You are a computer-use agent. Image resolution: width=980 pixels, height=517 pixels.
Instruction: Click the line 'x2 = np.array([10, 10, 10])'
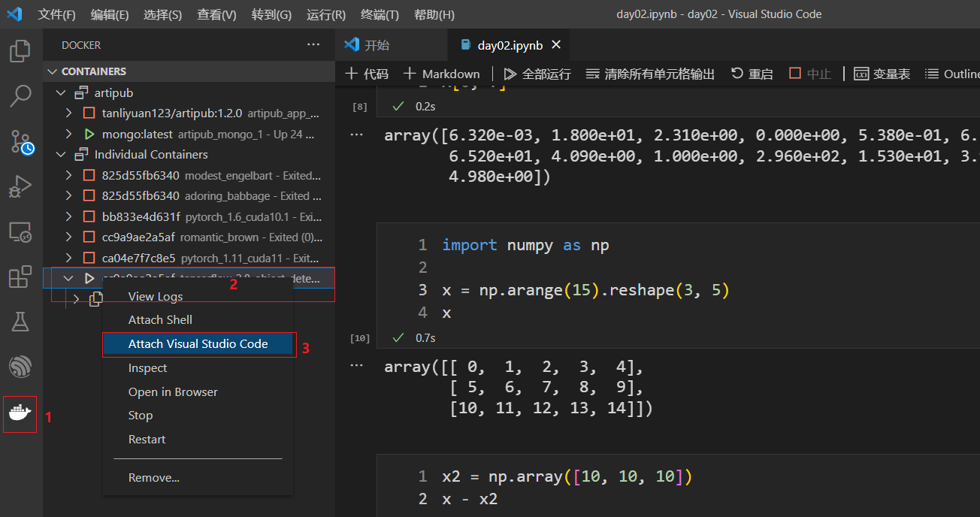click(x=567, y=476)
